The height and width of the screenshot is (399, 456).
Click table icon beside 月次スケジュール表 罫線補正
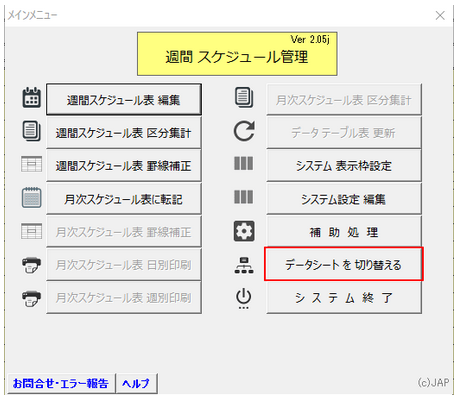click(32, 231)
